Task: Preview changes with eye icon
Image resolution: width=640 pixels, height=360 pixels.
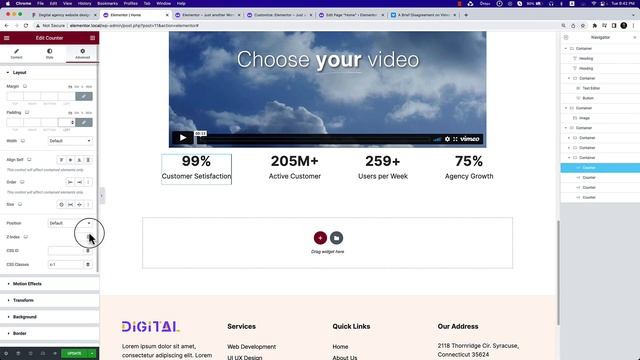Action: point(55,353)
